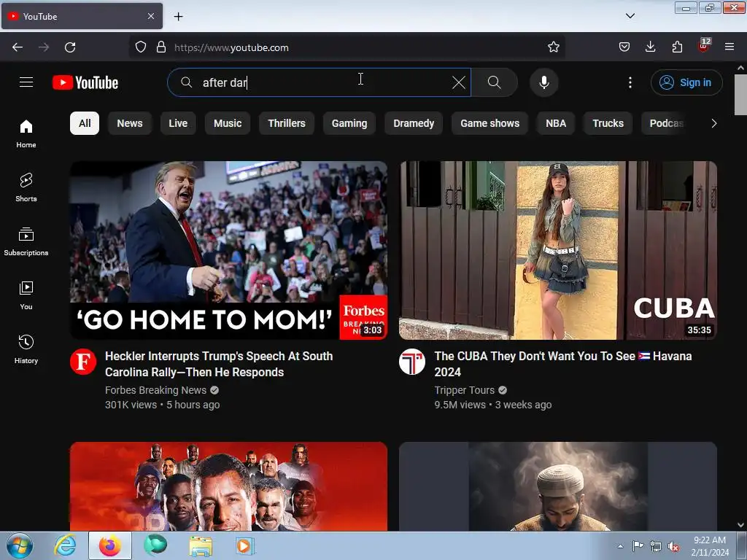Open Windows Start menu
The height and width of the screenshot is (560, 747).
pyautogui.click(x=20, y=545)
